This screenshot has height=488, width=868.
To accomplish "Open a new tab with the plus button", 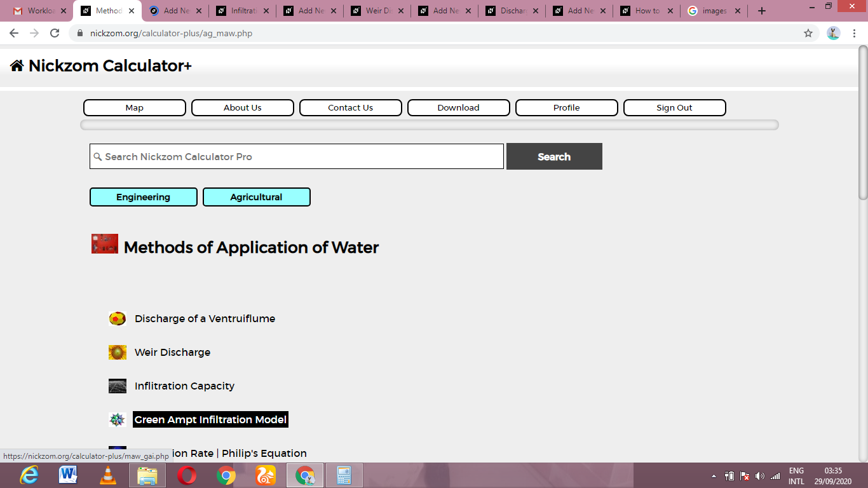I will [762, 11].
